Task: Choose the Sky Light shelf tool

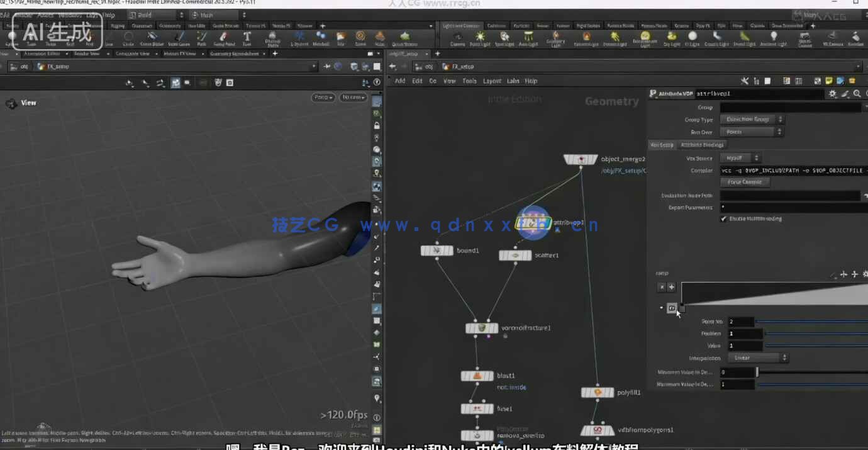Action: coord(672,38)
